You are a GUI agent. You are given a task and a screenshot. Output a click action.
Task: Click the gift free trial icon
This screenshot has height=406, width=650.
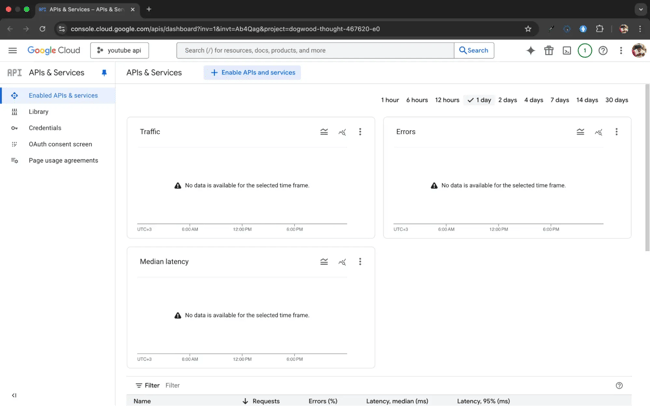pyautogui.click(x=548, y=50)
